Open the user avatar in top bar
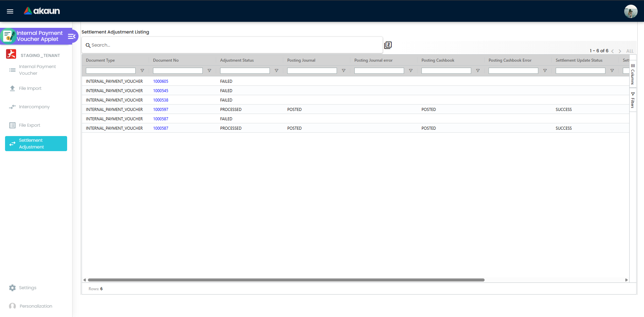 [x=631, y=11]
